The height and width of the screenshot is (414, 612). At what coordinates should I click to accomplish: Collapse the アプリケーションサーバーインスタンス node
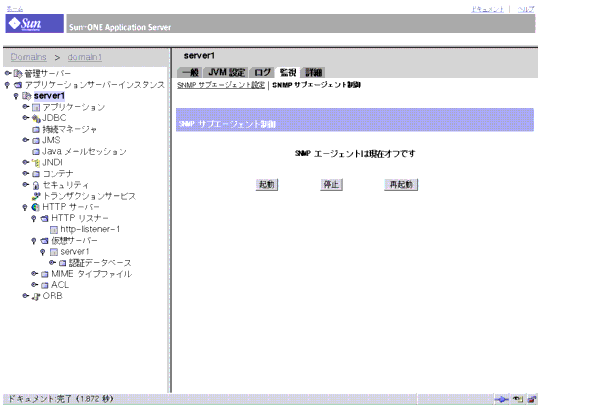[7, 85]
